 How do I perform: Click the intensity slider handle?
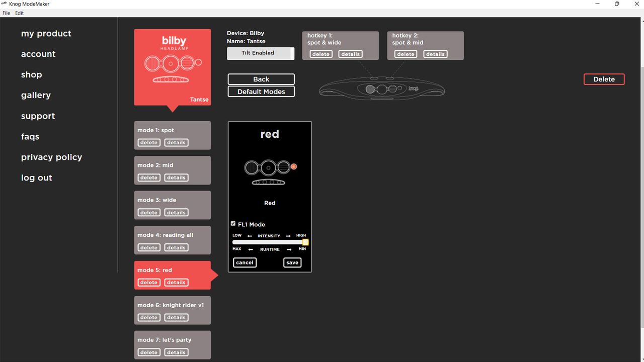[x=305, y=242]
